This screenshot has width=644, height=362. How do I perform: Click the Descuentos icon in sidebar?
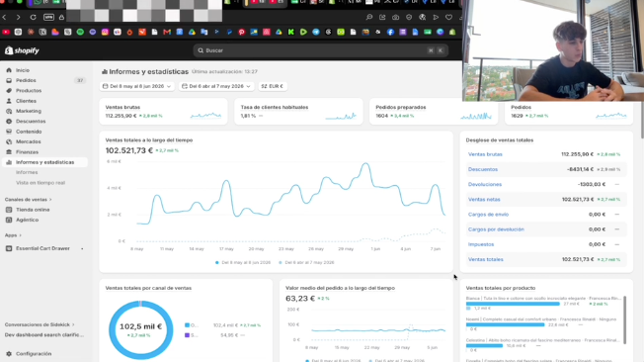pos(9,122)
